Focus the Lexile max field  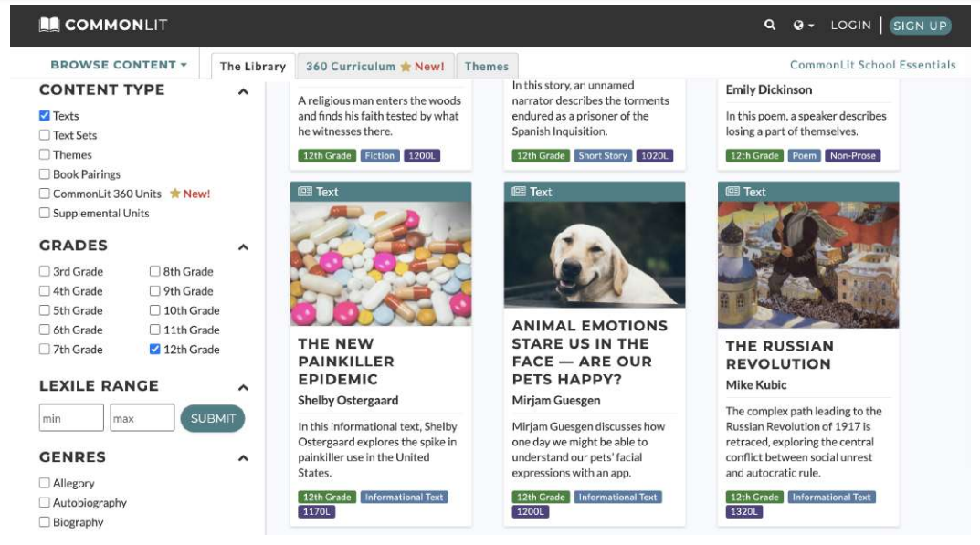[x=142, y=417]
